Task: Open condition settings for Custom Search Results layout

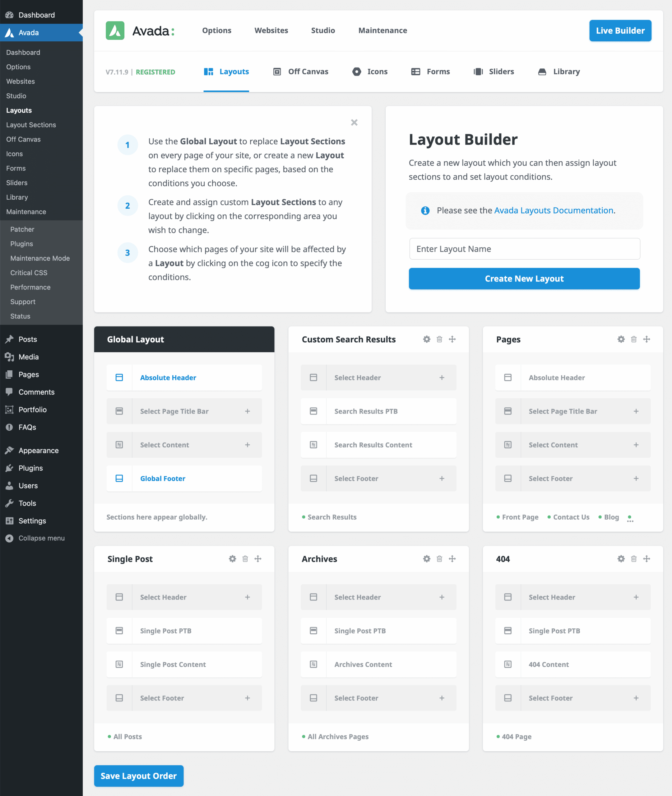Action: click(426, 339)
